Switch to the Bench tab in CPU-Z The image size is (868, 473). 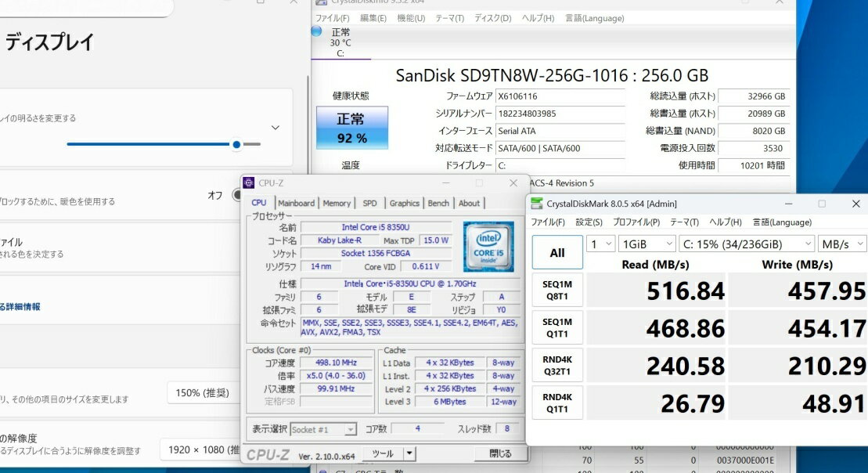point(438,204)
